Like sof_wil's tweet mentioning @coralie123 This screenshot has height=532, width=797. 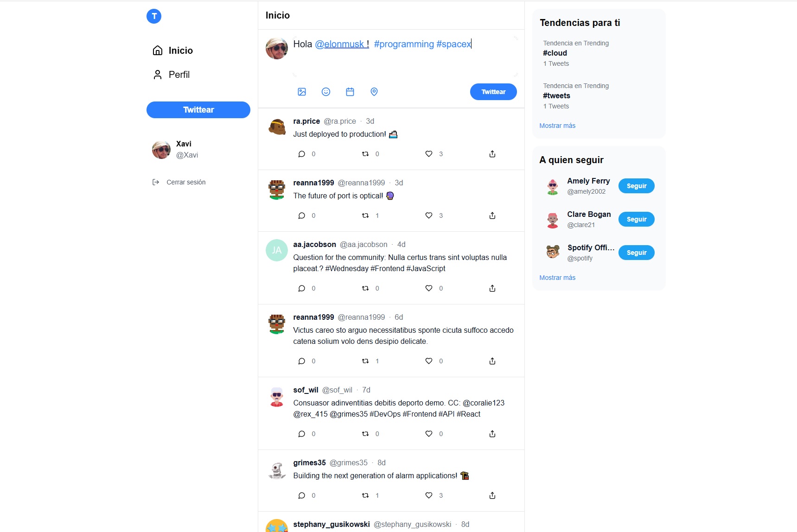click(429, 434)
